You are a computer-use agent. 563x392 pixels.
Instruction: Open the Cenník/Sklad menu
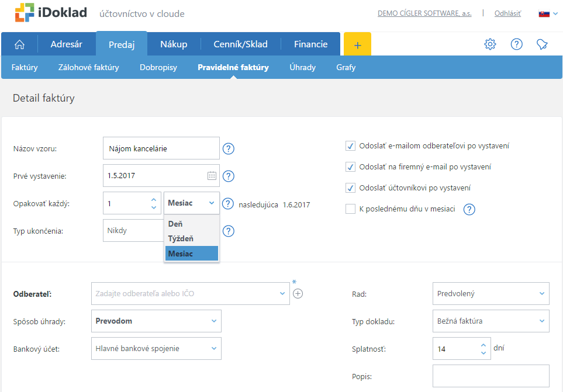[x=240, y=44]
